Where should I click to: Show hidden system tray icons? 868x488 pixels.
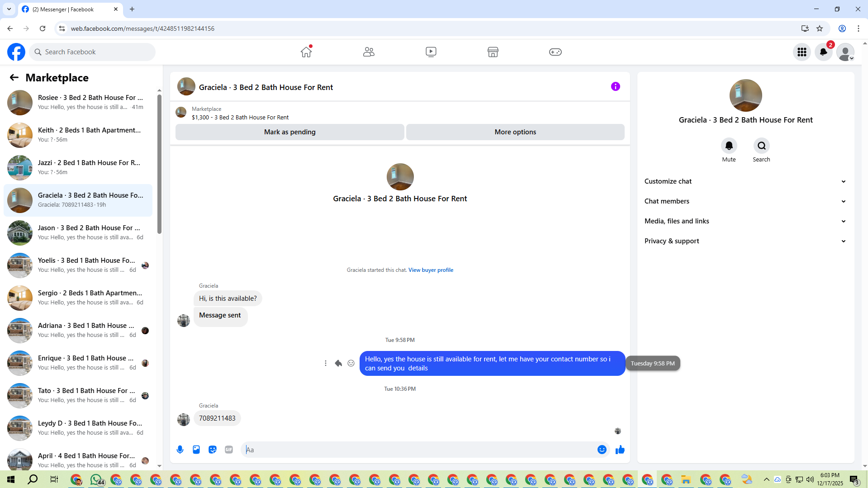(x=766, y=479)
